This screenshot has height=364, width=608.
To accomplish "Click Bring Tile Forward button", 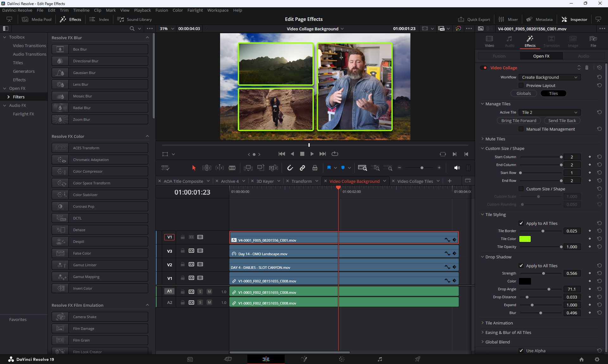I will pyautogui.click(x=518, y=120).
